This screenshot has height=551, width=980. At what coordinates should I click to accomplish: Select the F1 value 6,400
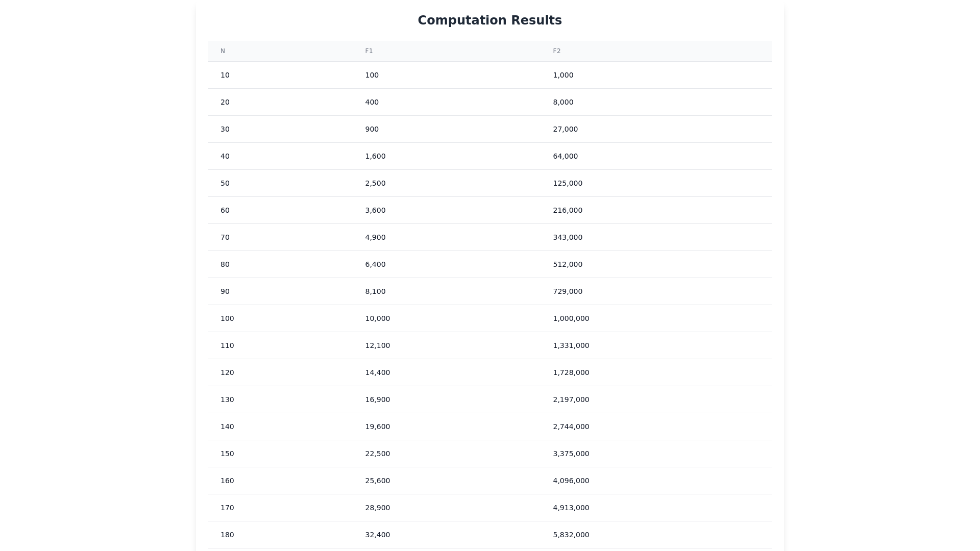coord(375,264)
